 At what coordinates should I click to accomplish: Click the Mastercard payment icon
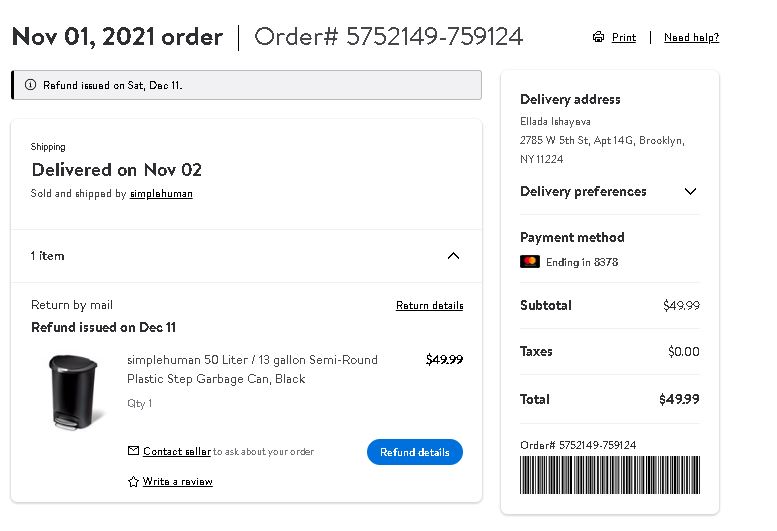(x=530, y=262)
